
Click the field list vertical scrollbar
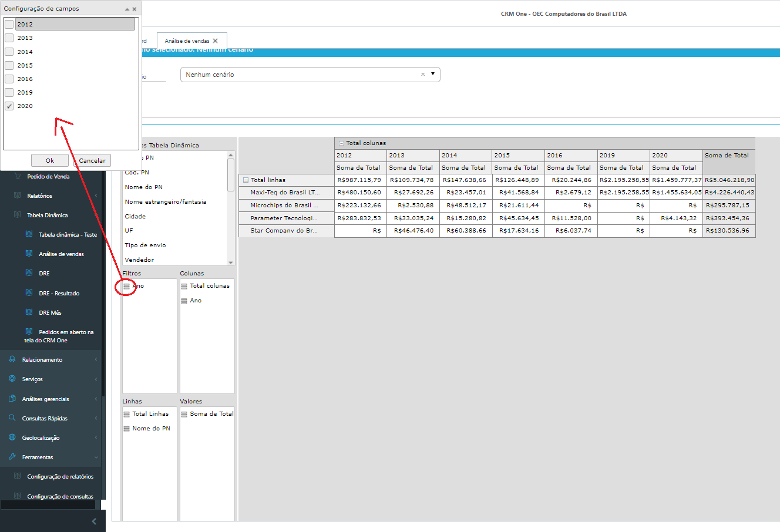coord(231,208)
